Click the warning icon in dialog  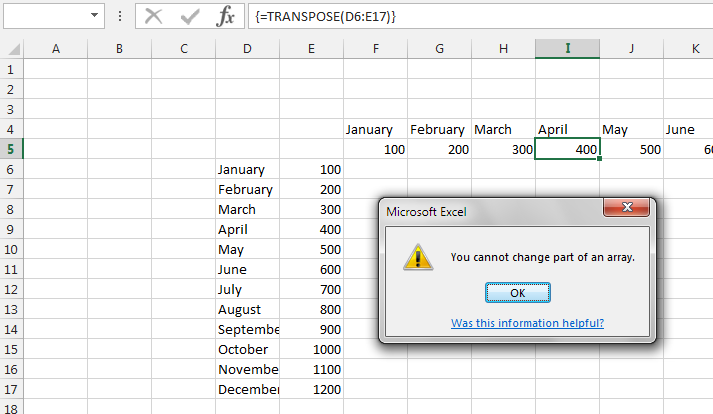(416, 257)
